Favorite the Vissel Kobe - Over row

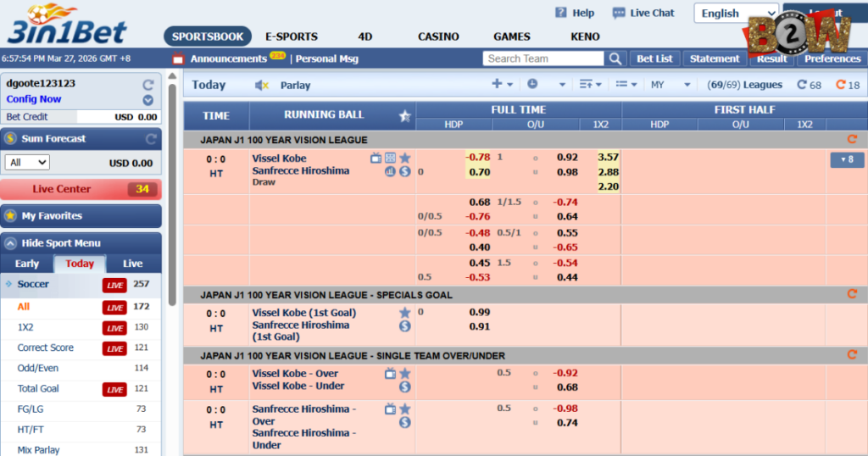click(405, 374)
